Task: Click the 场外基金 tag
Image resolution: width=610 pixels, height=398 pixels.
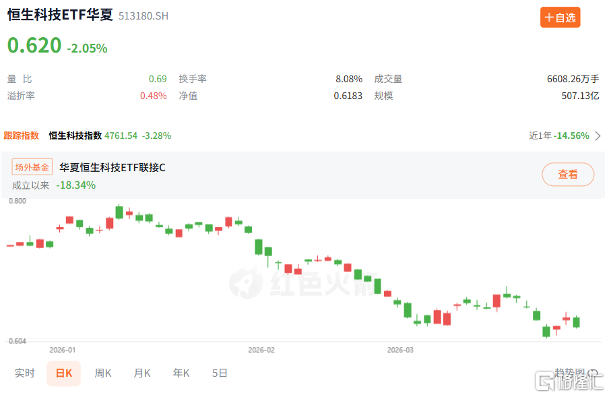Action: [32, 167]
